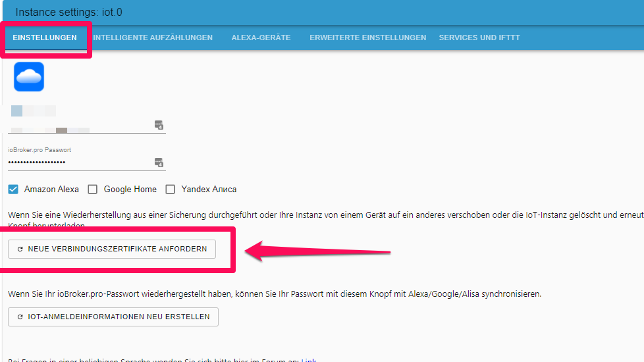Uncheck the Amazon Alexa checkbox

pyautogui.click(x=13, y=189)
